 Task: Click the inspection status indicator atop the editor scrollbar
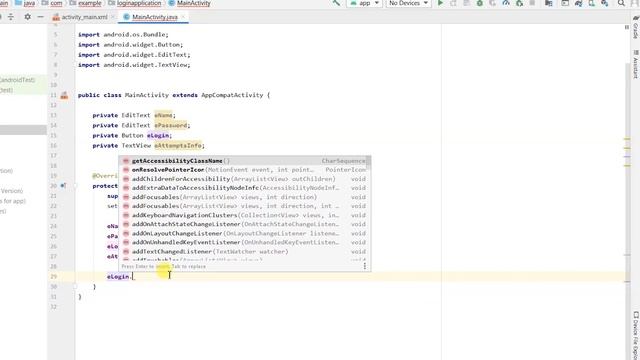627,27
